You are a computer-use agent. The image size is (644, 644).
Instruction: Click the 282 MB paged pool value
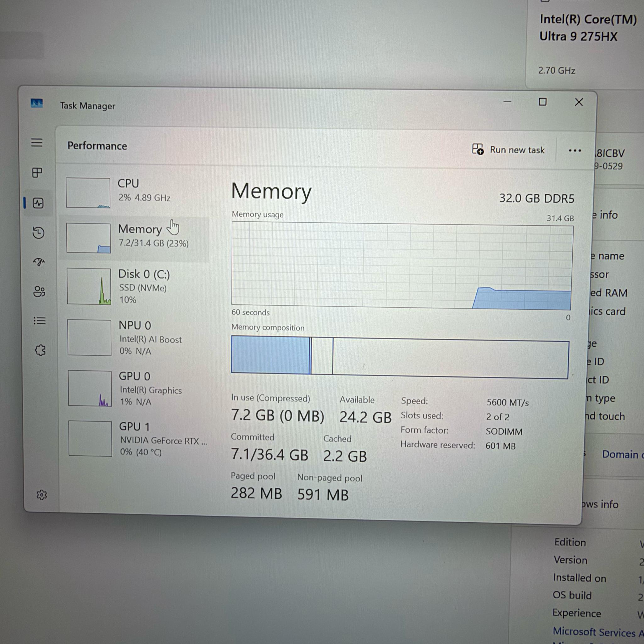pos(256,493)
